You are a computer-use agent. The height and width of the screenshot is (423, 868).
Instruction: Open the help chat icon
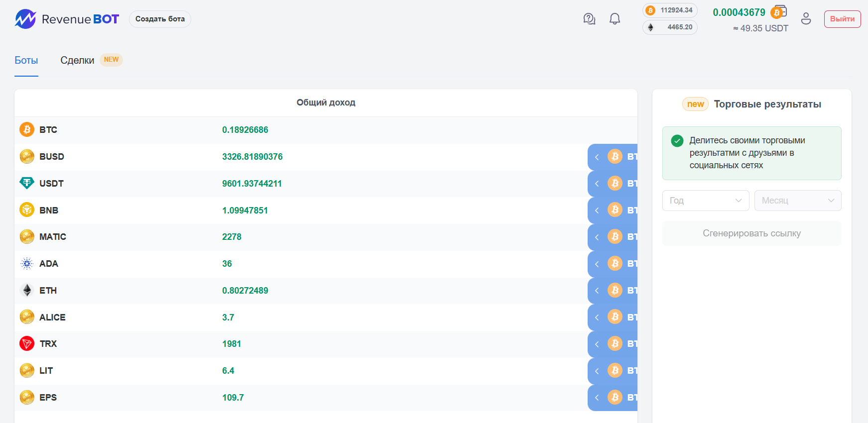(x=589, y=19)
